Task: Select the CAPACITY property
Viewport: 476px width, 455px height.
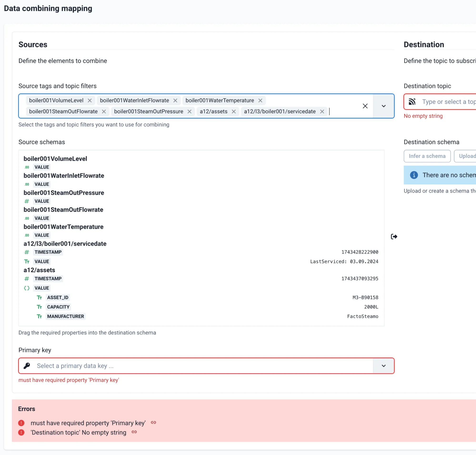Action: click(x=58, y=307)
